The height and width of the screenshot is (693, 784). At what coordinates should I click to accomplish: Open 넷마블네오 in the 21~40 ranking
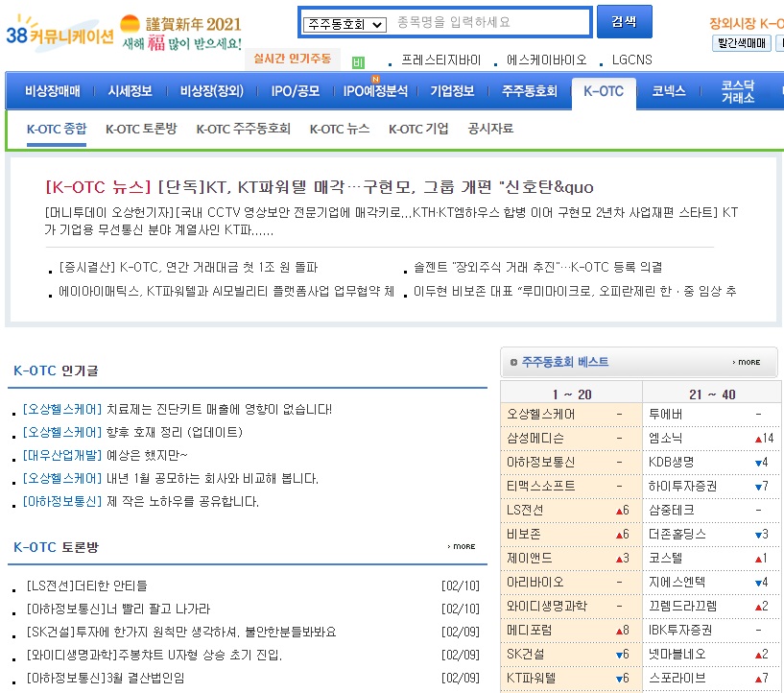[677, 654]
